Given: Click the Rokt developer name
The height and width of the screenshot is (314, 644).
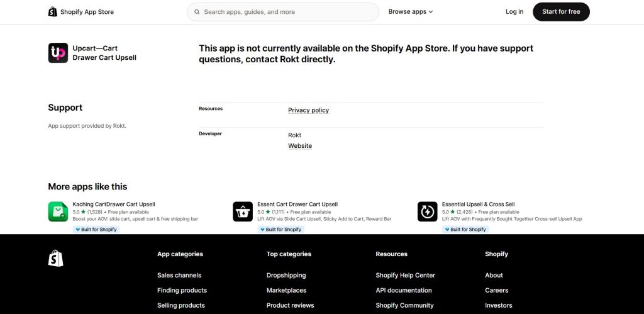Looking at the screenshot, I should click(x=294, y=135).
